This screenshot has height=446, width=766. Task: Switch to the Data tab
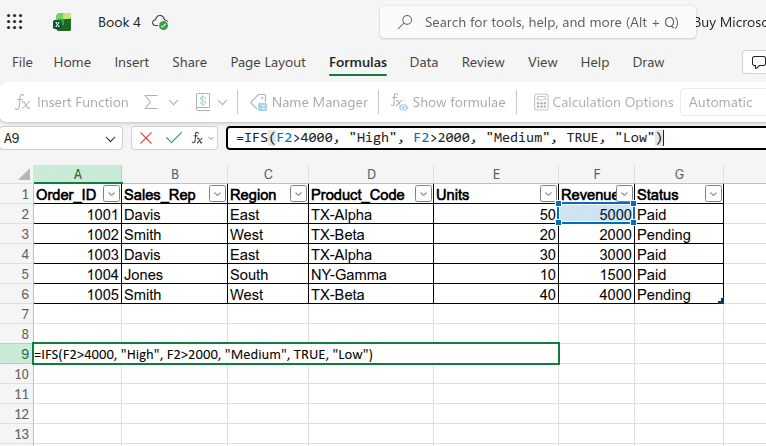[x=424, y=62]
